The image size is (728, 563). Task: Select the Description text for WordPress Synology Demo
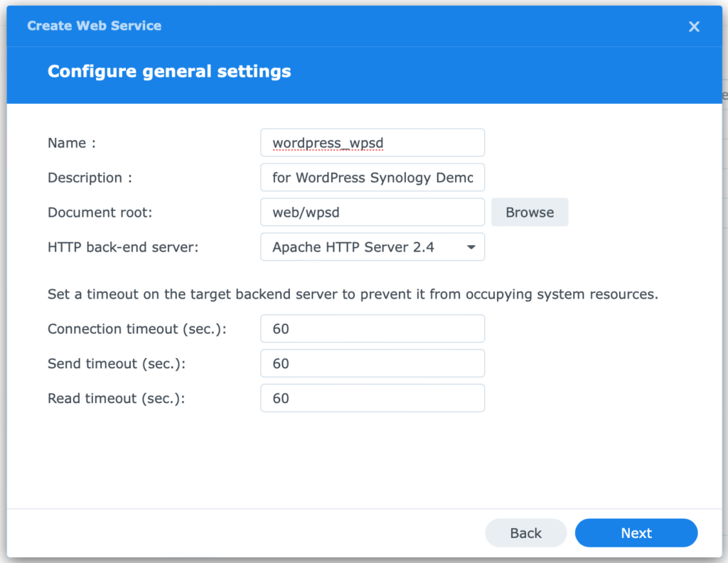[x=372, y=177]
